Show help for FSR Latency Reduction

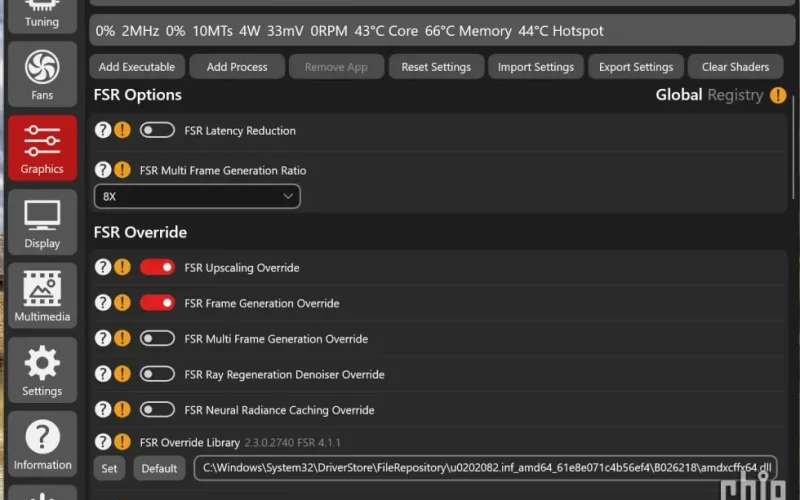pos(103,130)
